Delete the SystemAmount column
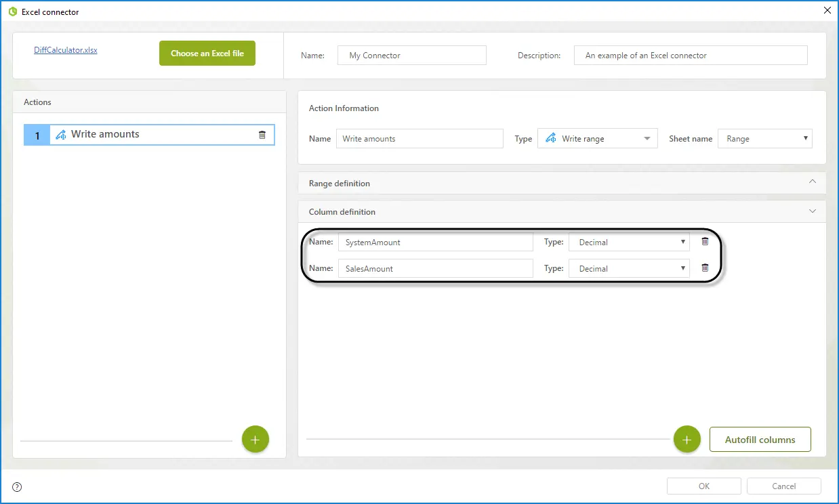This screenshot has height=504, width=839. click(x=705, y=242)
